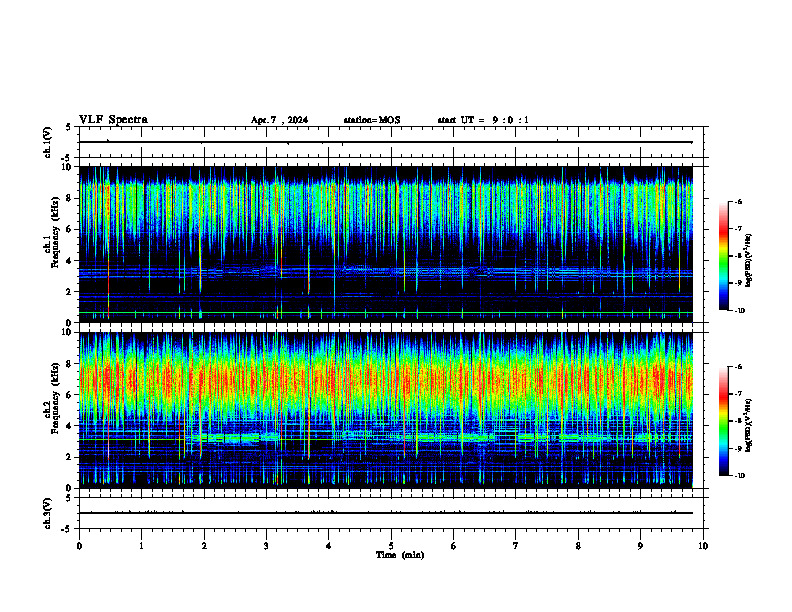Viewport: 792px width, 612px height.
Task: Click the ch.2 frequency tick "8"
Action: (x=69, y=364)
